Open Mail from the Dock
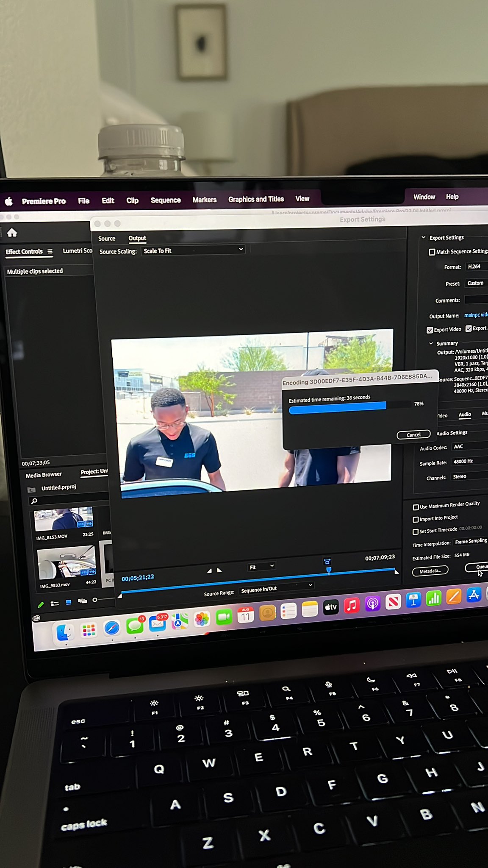Image resolution: width=488 pixels, height=868 pixels. [x=157, y=623]
